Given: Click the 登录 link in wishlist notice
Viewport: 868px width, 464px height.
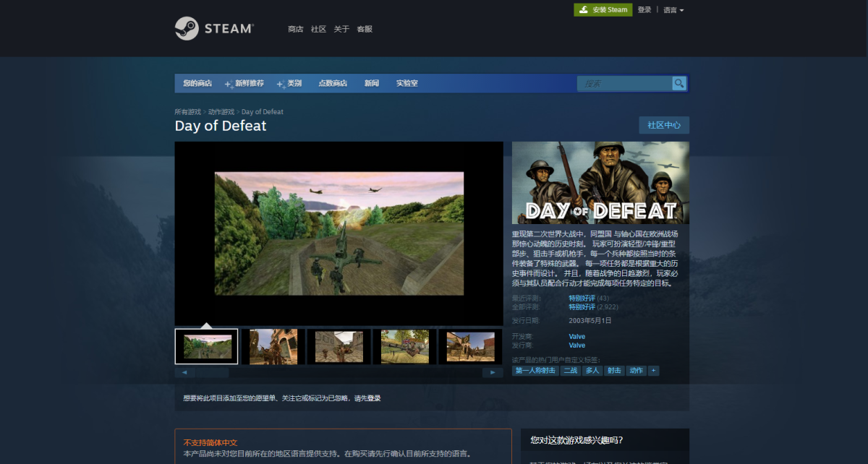Looking at the screenshot, I should 373,398.
